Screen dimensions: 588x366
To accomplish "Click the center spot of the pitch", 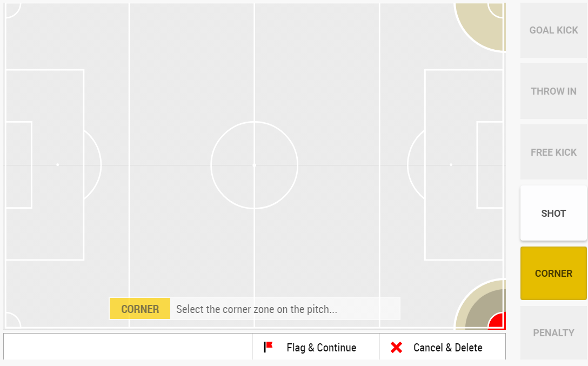I will pos(254,165).
